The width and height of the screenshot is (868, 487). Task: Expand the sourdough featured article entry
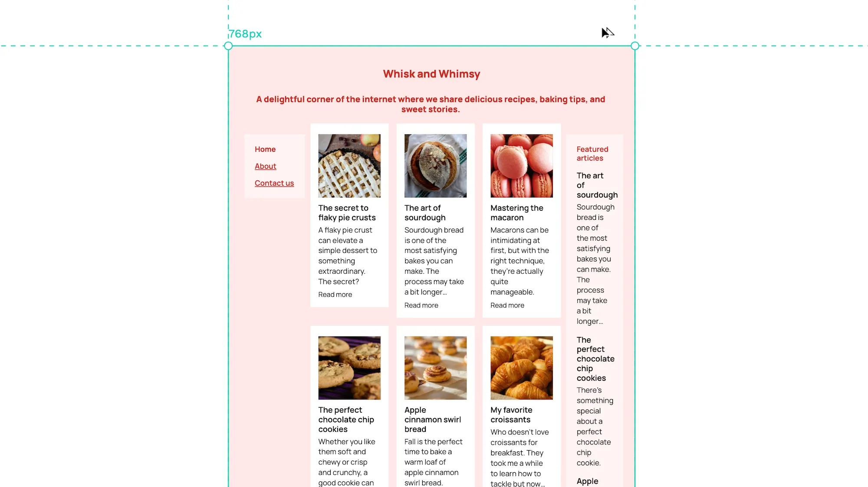[x=597, y=185]
